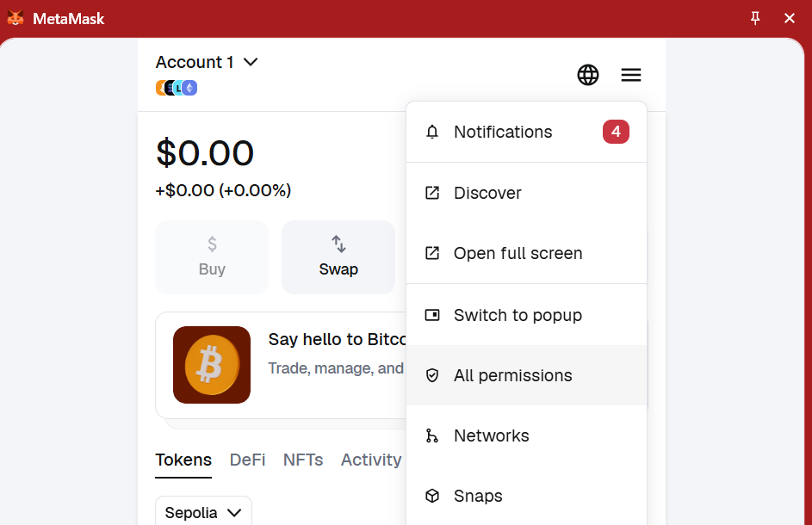This screenshot has height=525, width=812.
Task: Click the Swap button label
Action: pos(338,269)
